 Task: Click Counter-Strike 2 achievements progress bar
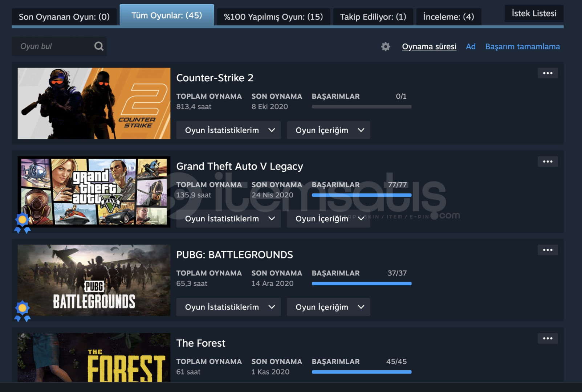pos(362,107)
